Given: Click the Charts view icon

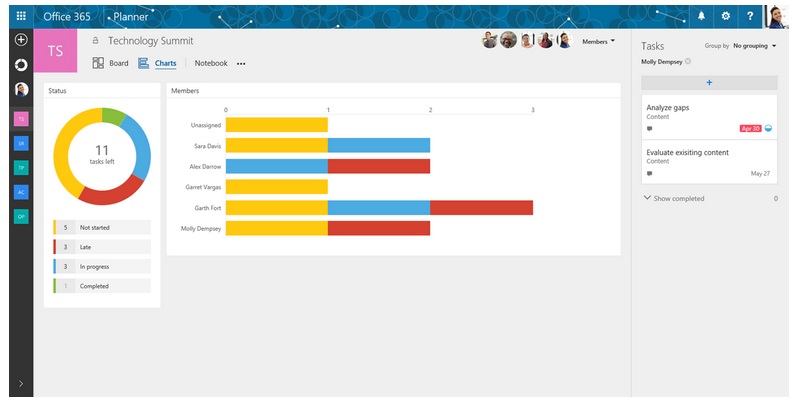Looking at the screenshot, I should point(144,63).
